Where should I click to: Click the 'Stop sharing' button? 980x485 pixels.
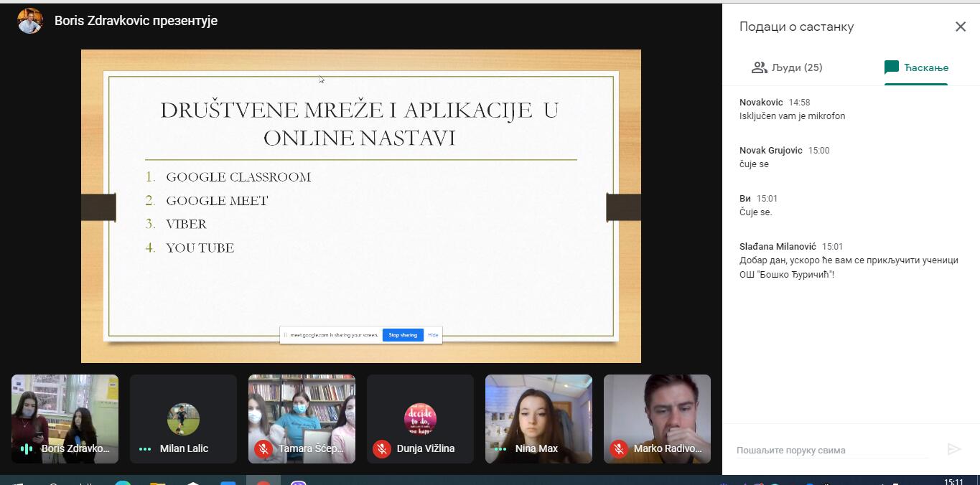coord(403,335)
